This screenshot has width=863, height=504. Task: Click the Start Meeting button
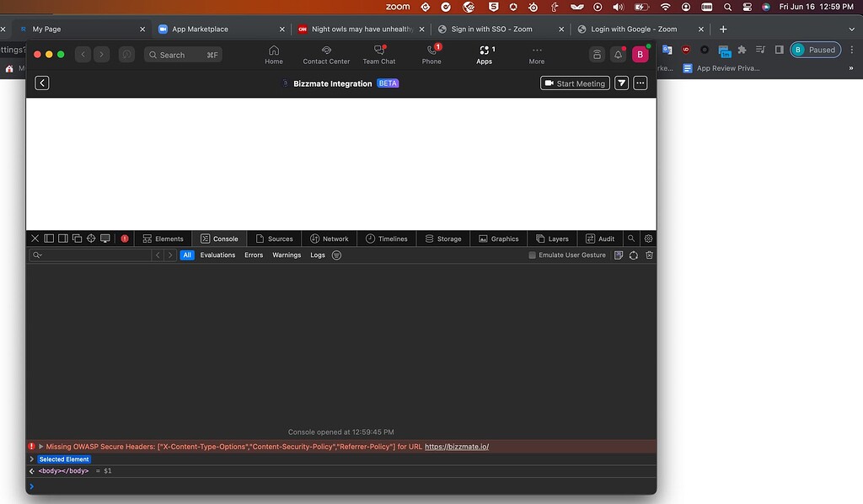point(575,83)
